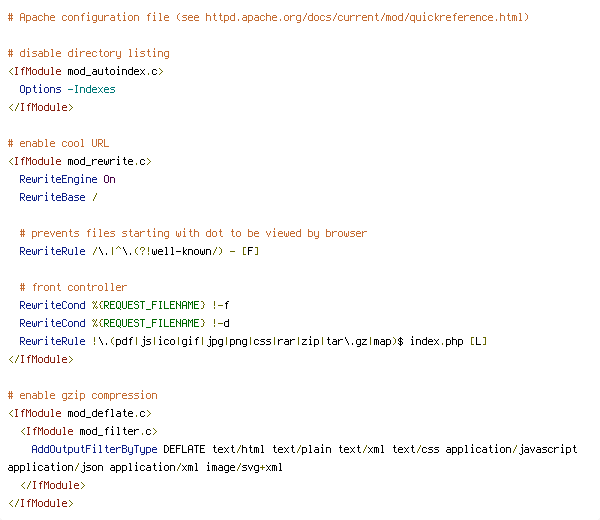The image size is (600, 520).
Task: Click the 'well-known' text in rewrite pattern
Action: 181,251
